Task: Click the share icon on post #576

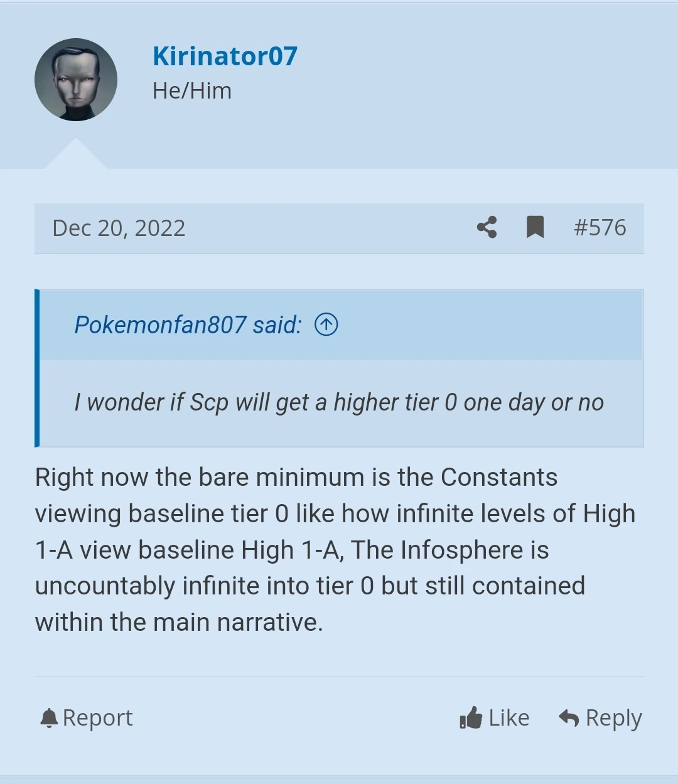Action: pos(487,227)
